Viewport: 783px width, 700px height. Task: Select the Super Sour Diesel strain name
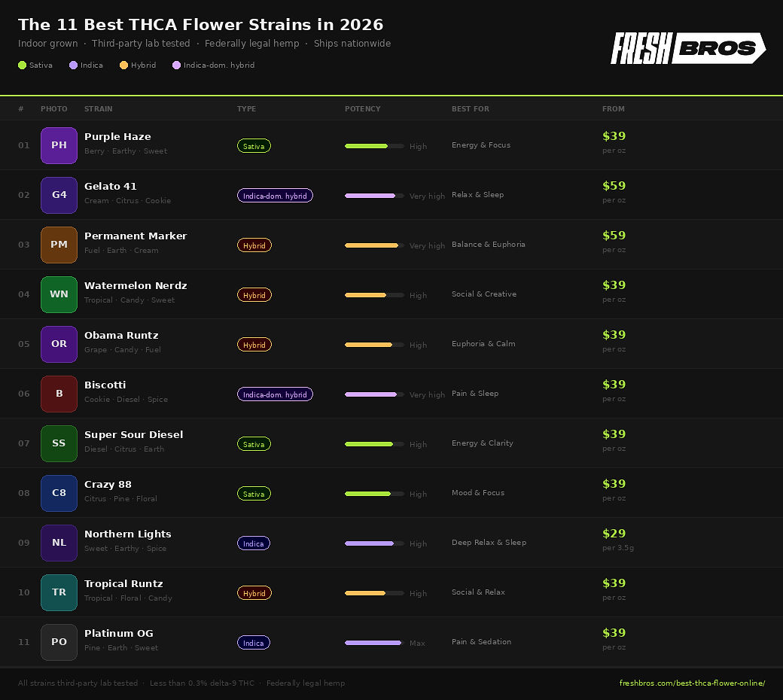(134, 434)
